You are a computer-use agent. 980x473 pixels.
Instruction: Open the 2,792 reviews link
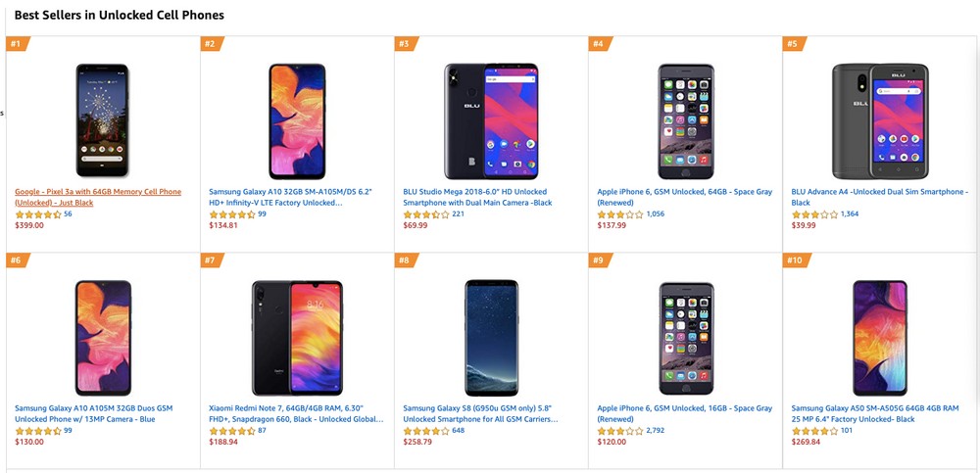656,430
